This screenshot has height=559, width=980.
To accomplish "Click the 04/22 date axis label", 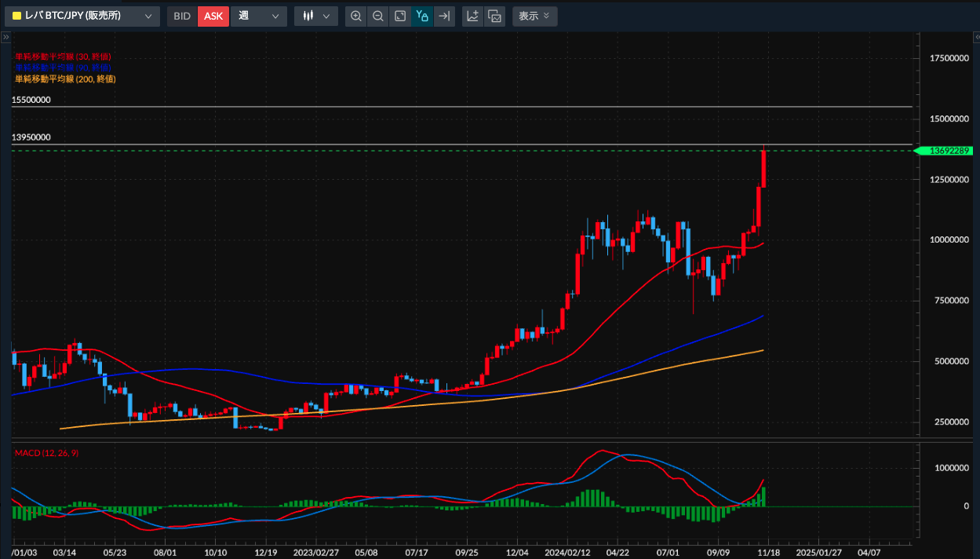I will pos(618,552).
